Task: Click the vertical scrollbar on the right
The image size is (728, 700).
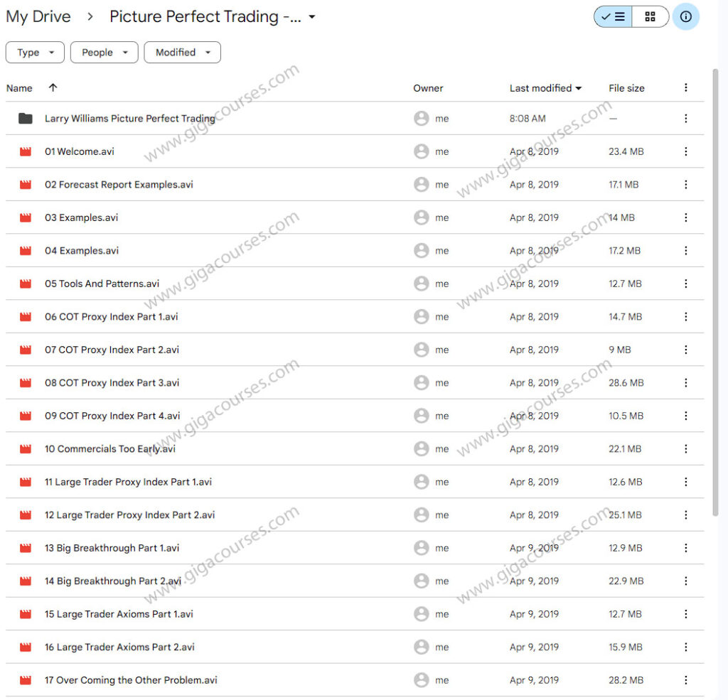Action: pyautogui.click(x=715, y=284)
